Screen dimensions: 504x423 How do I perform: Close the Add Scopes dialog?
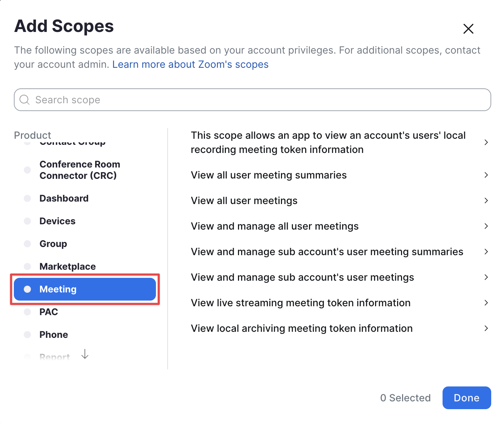[468, 29]
